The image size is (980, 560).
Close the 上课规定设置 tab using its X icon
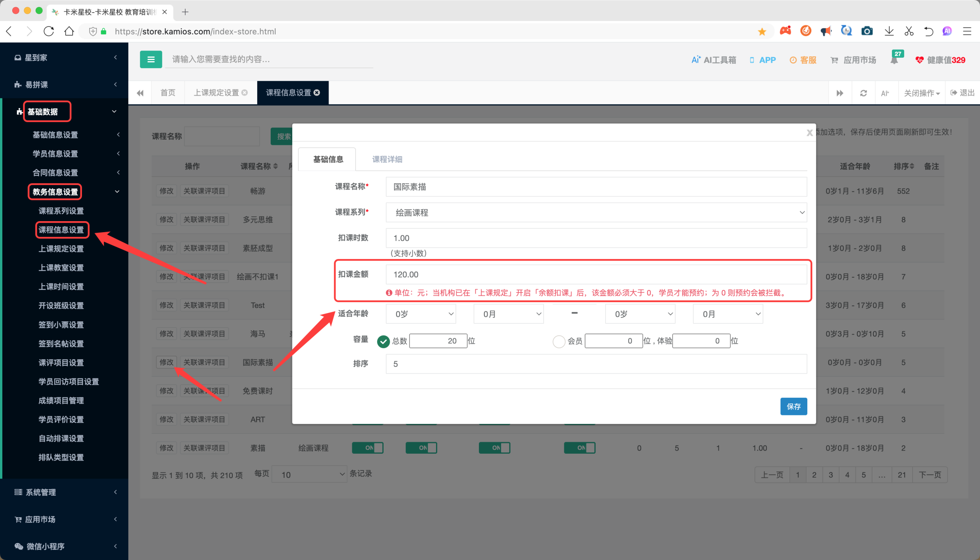[244, 93]
